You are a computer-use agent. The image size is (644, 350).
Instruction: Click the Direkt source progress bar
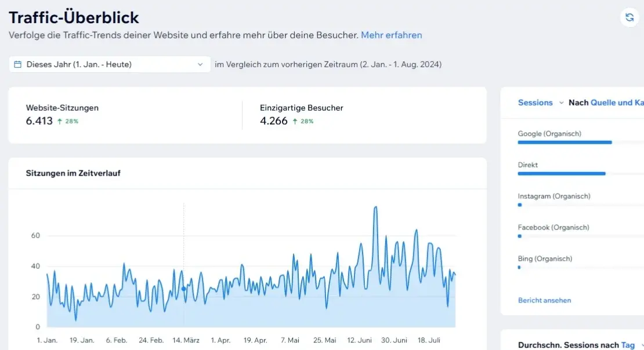[561, 173]
